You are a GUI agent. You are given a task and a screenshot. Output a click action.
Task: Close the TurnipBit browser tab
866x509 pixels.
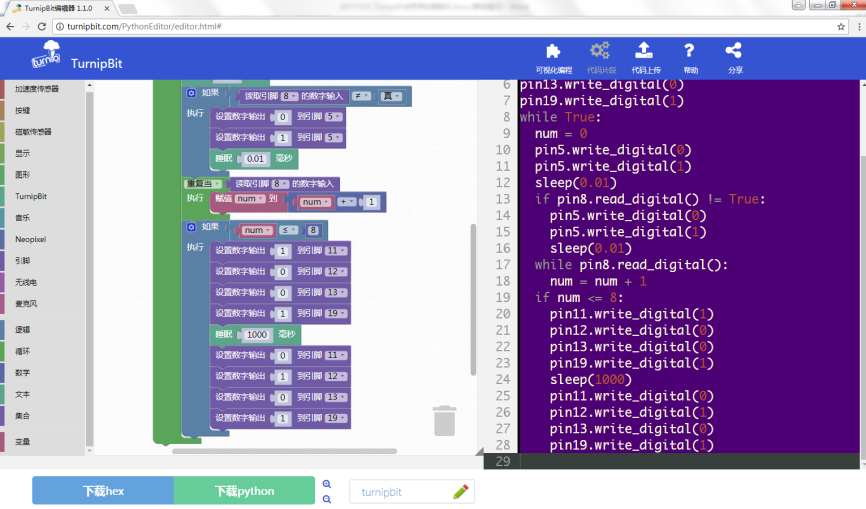(107, 8)
